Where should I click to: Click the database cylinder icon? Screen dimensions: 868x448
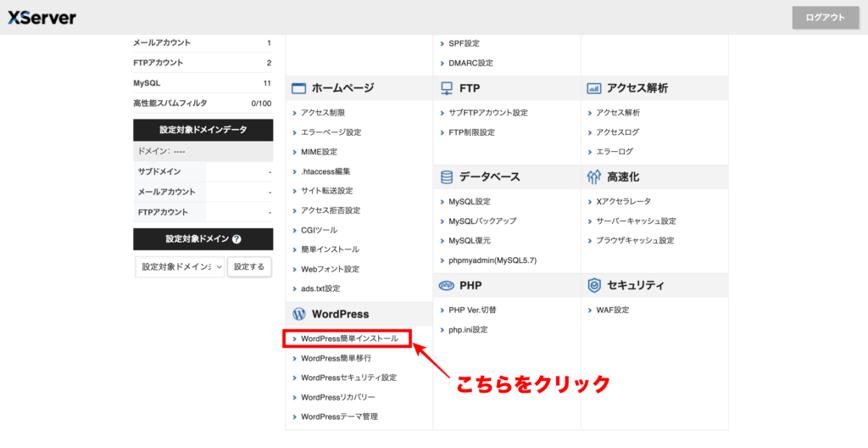click(x=447, y=177)
